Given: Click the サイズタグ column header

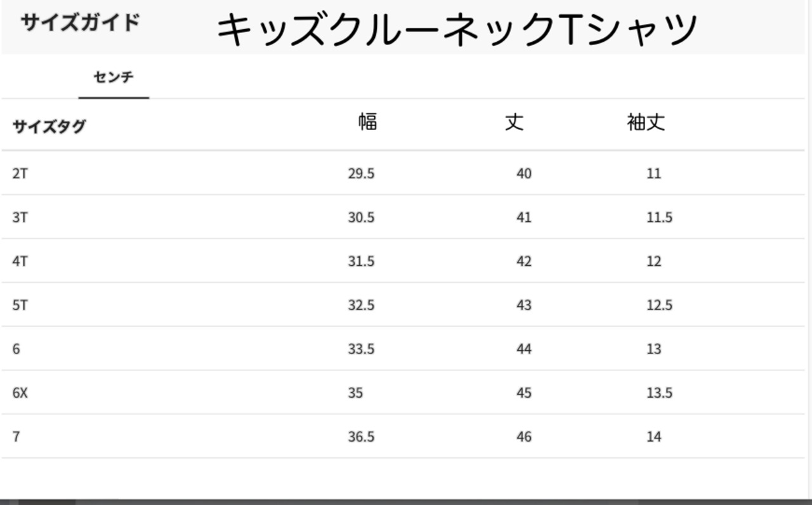Looking at the screenshot, I should click(49, 127).
